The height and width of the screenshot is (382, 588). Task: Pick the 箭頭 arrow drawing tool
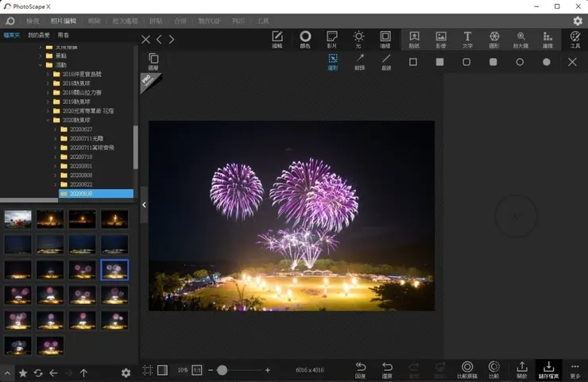point(359,62)
